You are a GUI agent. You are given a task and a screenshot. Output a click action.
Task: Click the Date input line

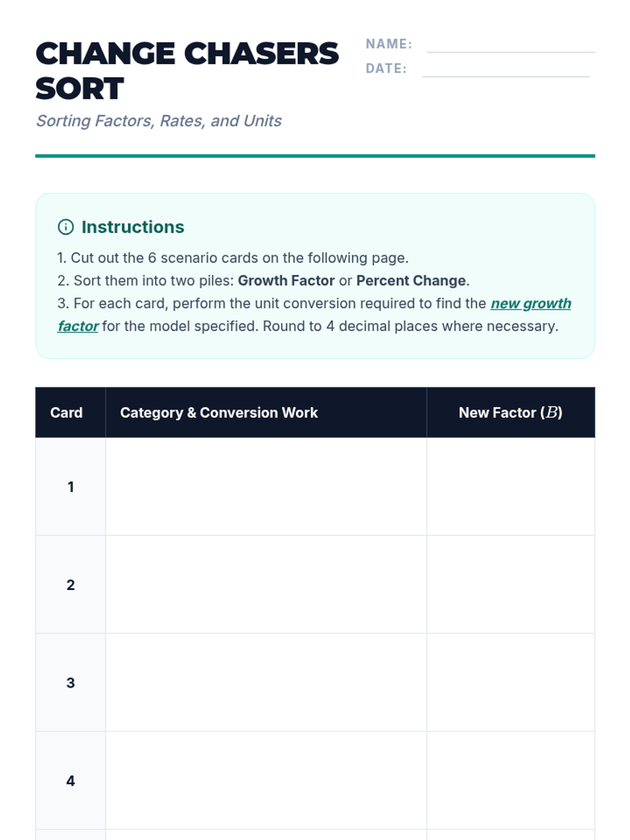(505, 70)
